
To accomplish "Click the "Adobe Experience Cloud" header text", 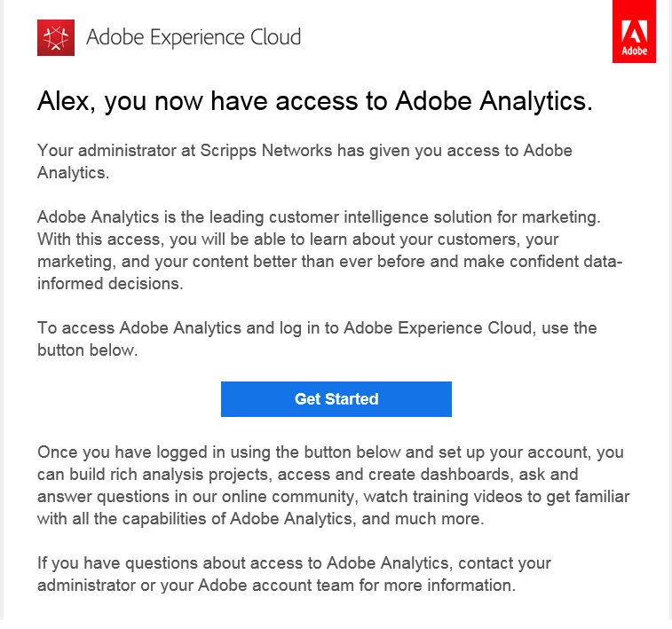I will (194, 37).
